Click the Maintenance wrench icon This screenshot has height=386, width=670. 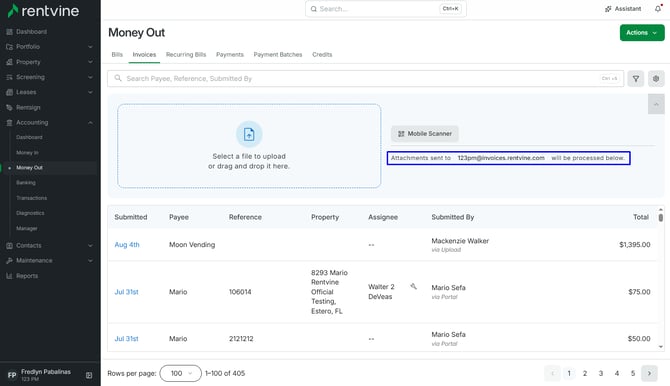point(9,260)
